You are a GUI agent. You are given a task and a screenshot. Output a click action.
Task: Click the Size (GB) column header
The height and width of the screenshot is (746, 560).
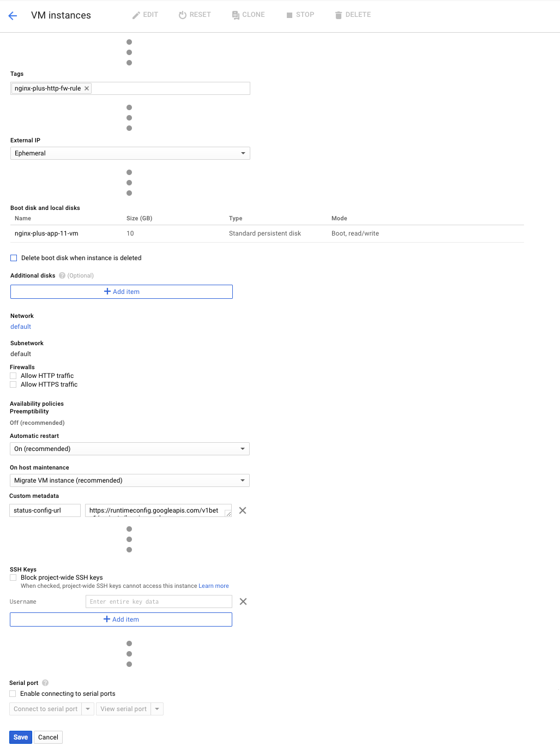tap(140, 218)
